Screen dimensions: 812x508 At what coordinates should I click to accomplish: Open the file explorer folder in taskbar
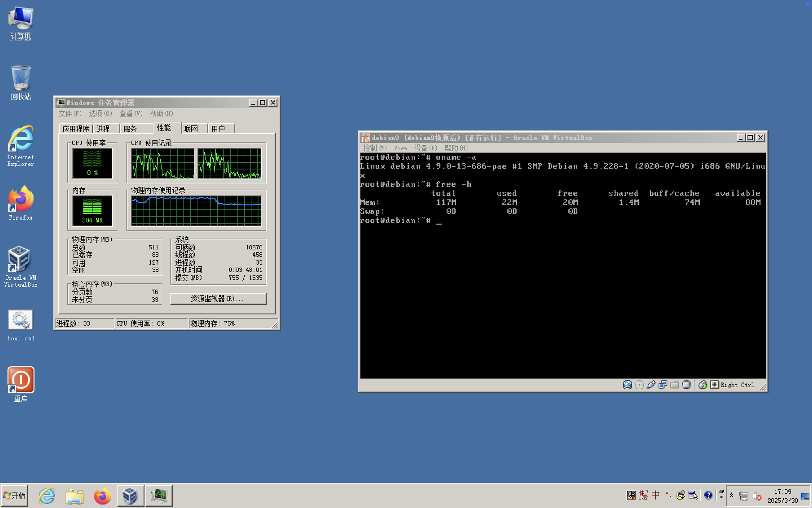click(x=74, y=496)
